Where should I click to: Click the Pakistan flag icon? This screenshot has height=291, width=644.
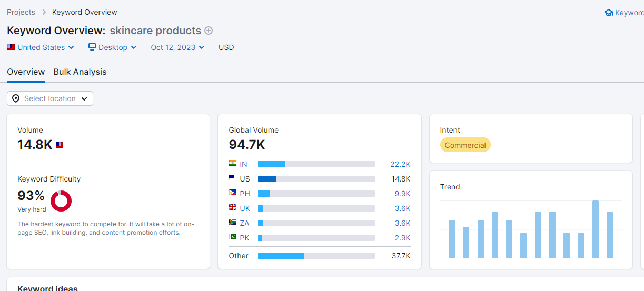click(233, 238)
